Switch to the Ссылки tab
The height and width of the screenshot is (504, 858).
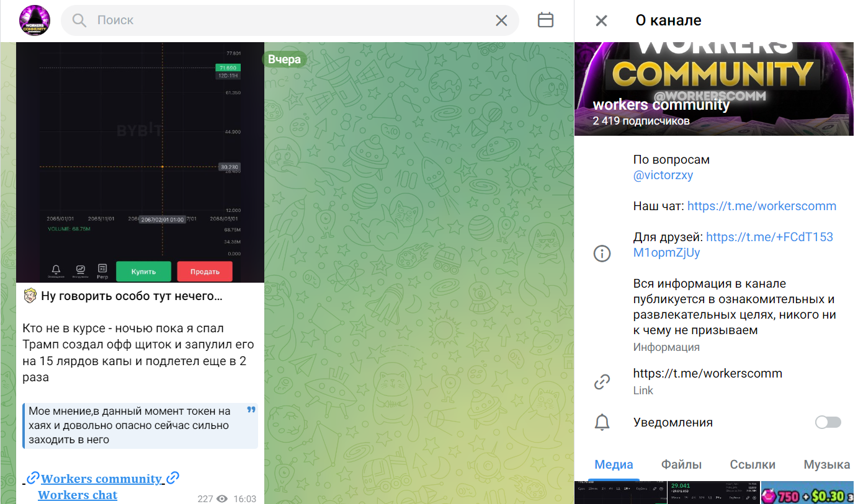tap(753, 464)
